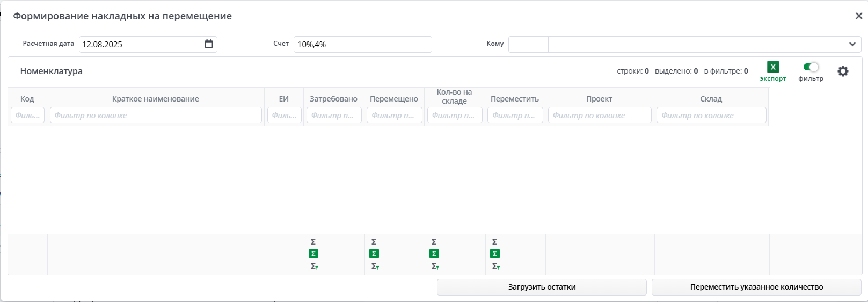Close the Формирование накладных dialog
This screenshot has height=302, width=868.
click(x=858, y=16)
